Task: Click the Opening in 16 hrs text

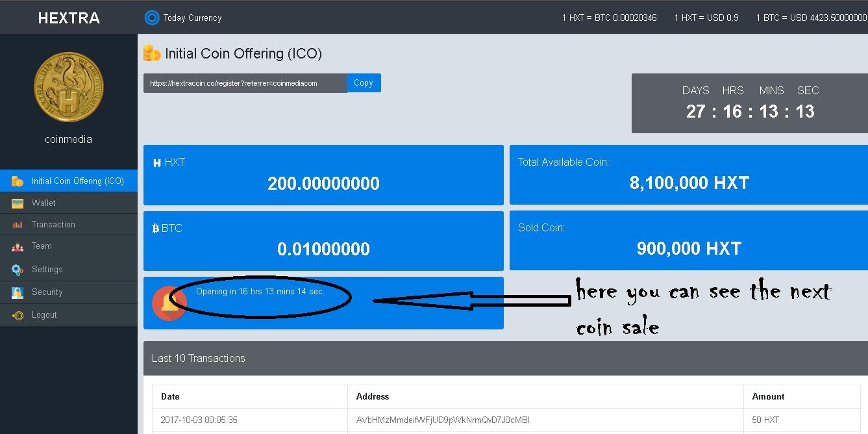Action: pyautogui.click(x=260, y=292)
